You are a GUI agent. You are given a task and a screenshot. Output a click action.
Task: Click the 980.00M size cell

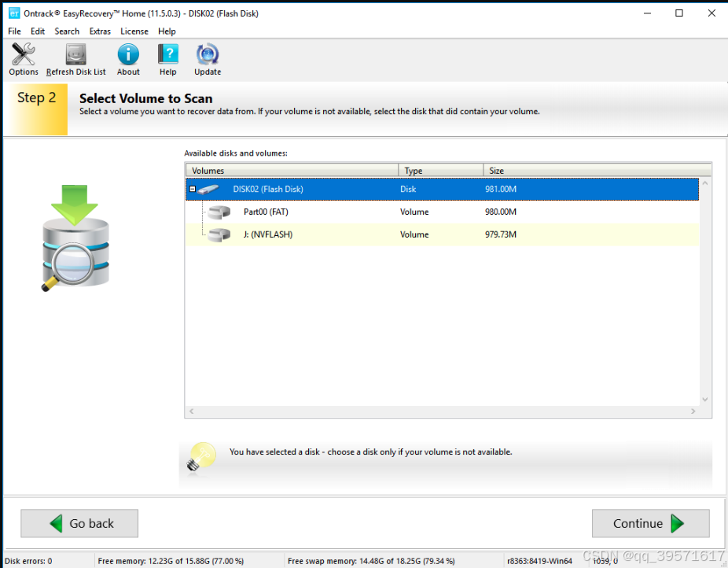pyautogui.click(x=501, y=212)
